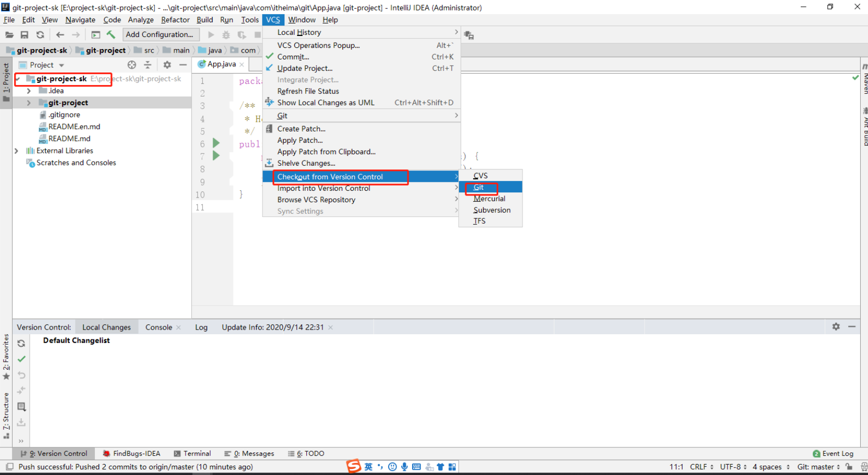This screenshot has height=475, width=868.
Task: Click the navigate Back arrow icon
Action: (x=60, y=35)
